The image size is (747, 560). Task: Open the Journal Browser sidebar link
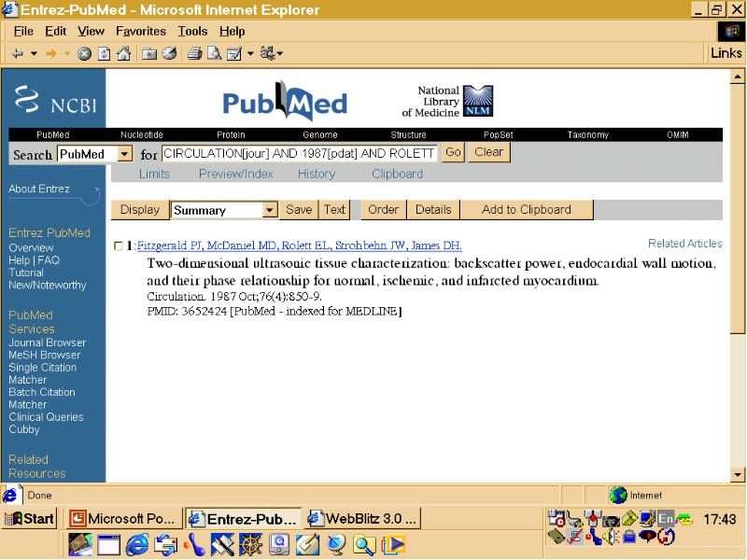(x=48, y=343)
